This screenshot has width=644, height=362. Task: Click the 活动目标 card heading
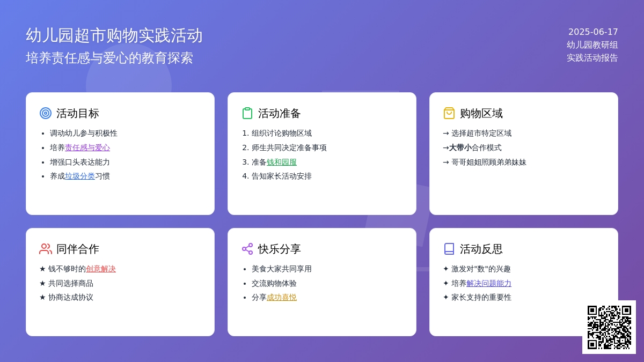click(78, 113)
